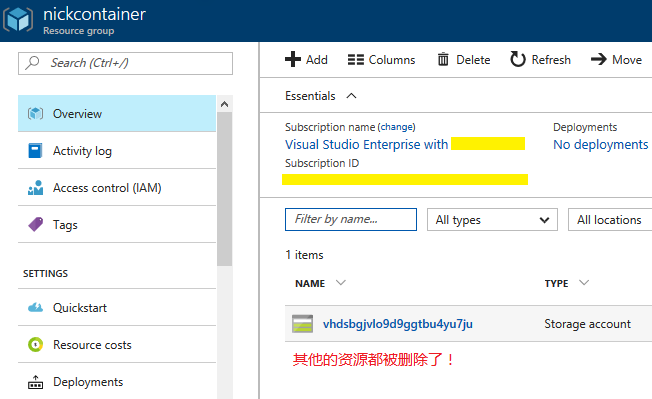
Task: Click the sidebar scrollbar thumb
Action: (x=225, y=189)
